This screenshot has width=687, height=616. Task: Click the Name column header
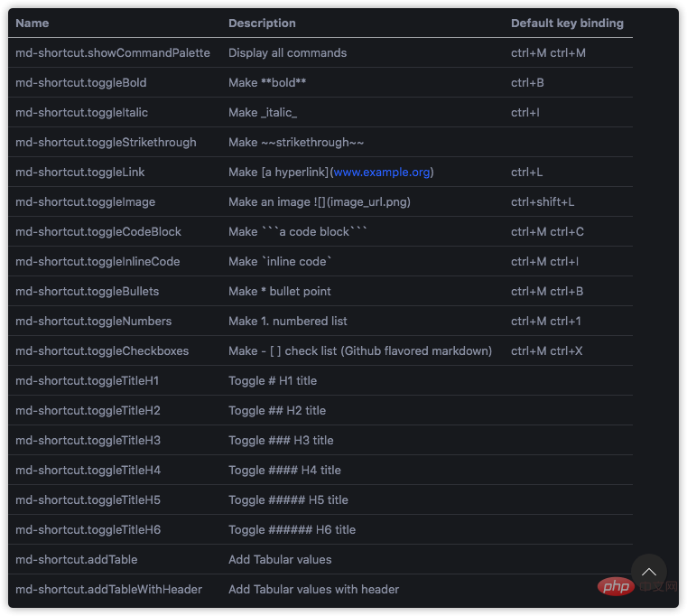point(32,23)
